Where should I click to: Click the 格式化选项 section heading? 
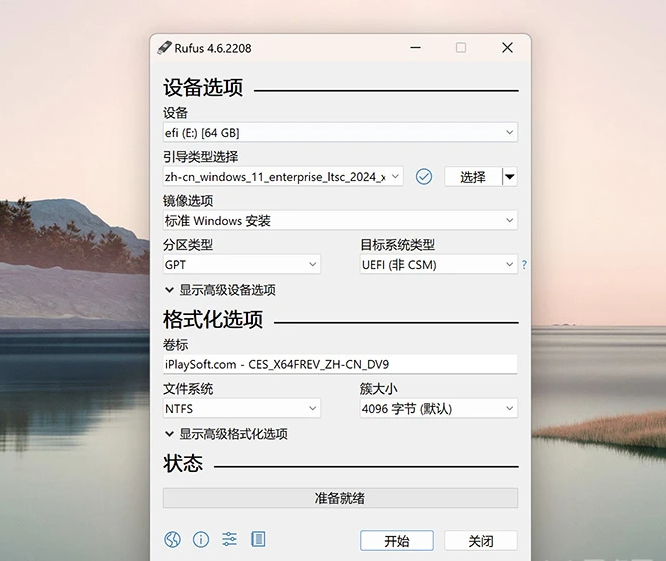[213, 319]
